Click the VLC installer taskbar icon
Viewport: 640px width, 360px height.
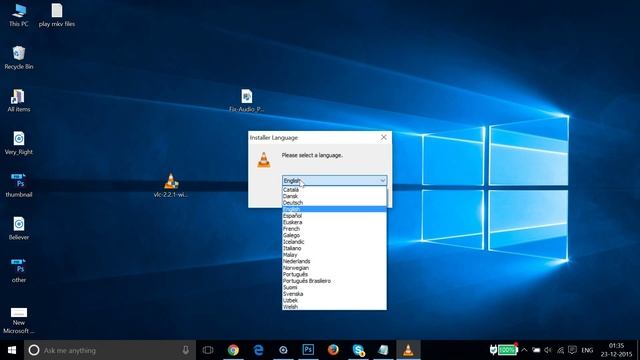[x=408, y=350]
